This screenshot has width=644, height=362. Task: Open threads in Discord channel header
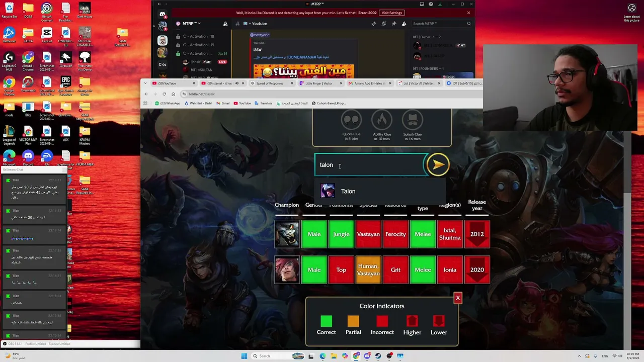point(373,24)
